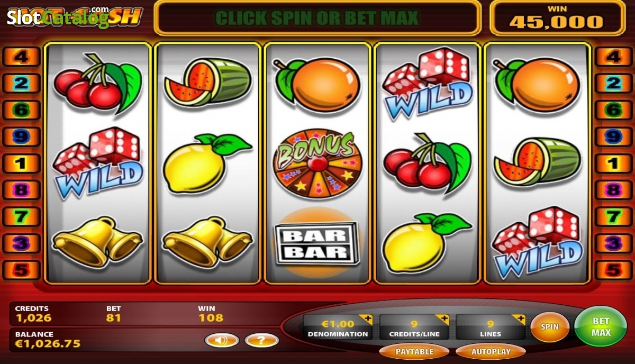Viewport: 635px width, 364px height.
Task: Click the 45,000 win display panel
Action: [557, 17]
